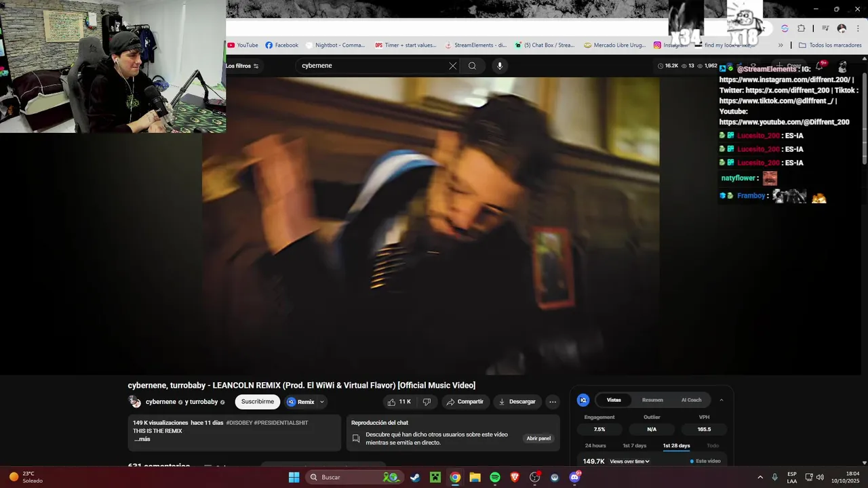
Task: Open the YouTube account avatar
Action: (842, 66)
